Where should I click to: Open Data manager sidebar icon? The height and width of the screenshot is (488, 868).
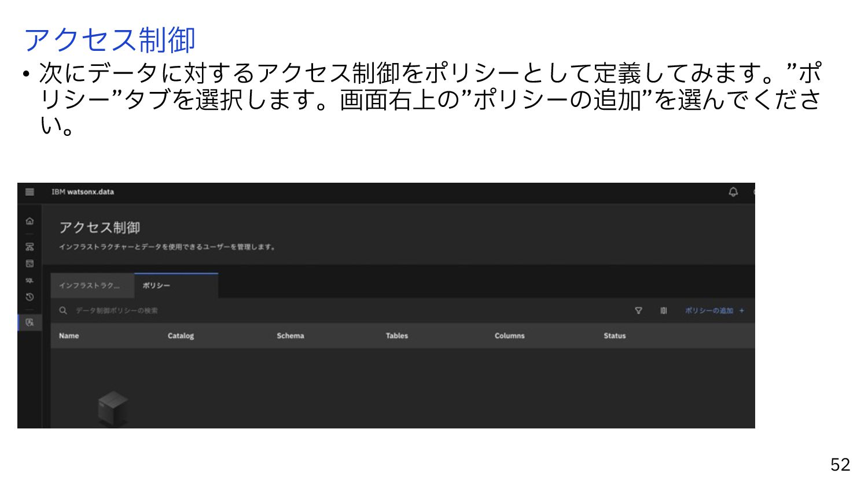tap(30, 264)
